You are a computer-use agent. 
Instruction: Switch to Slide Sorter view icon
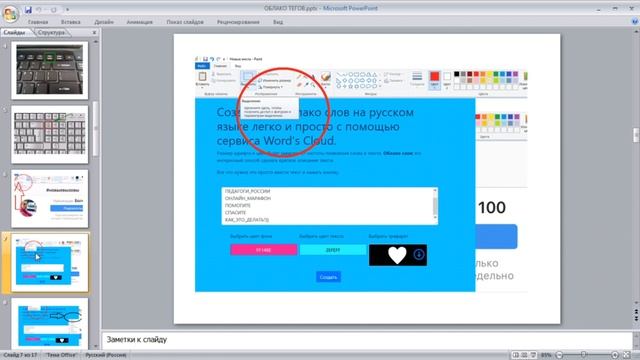tap(524, 355)
